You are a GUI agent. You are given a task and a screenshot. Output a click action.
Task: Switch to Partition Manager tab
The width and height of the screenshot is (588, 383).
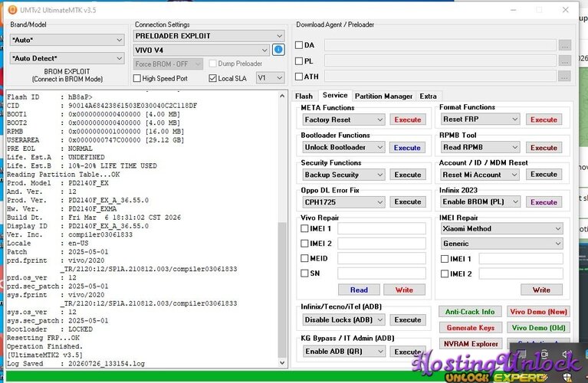click(x=383, y=97)
